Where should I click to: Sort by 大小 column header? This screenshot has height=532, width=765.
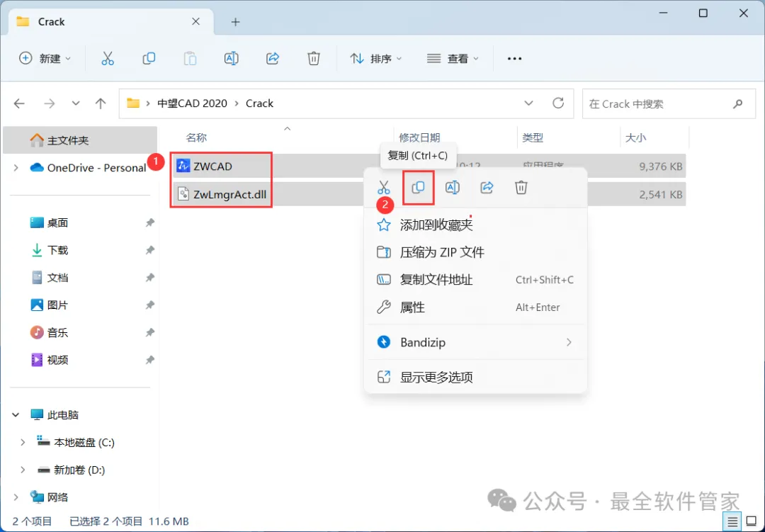click(x=635, y=138)
